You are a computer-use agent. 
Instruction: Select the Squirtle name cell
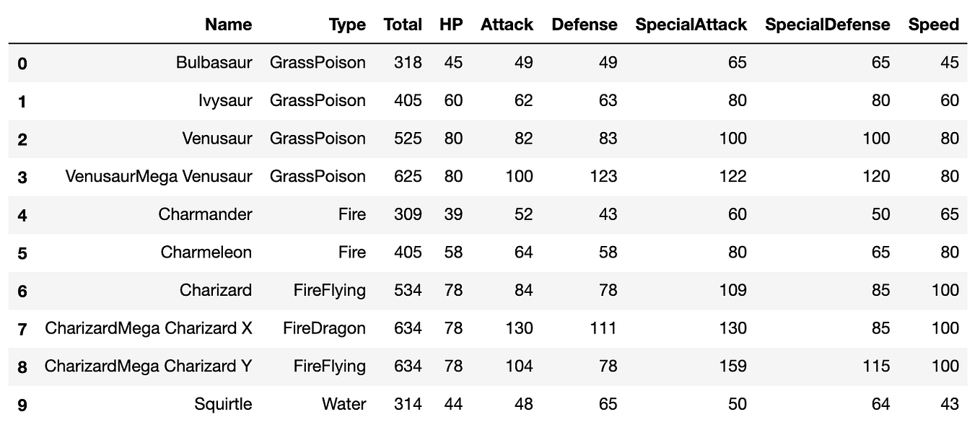(223, 404)
